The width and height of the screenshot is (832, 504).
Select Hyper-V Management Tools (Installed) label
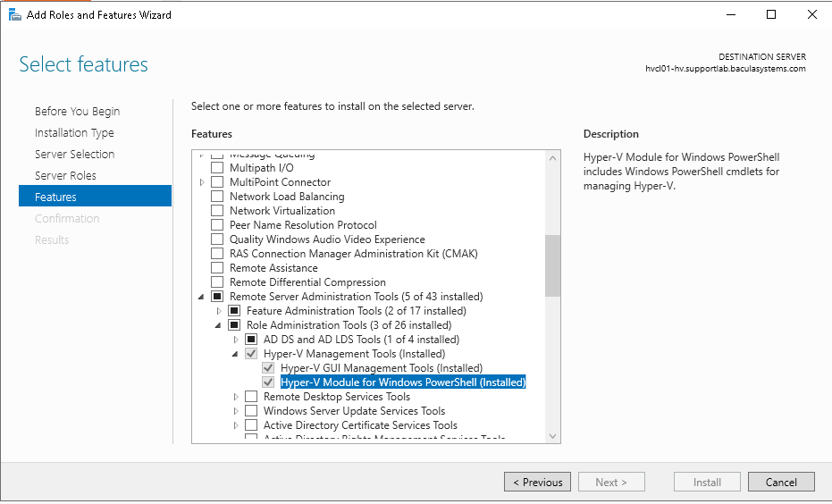[355, 354]
